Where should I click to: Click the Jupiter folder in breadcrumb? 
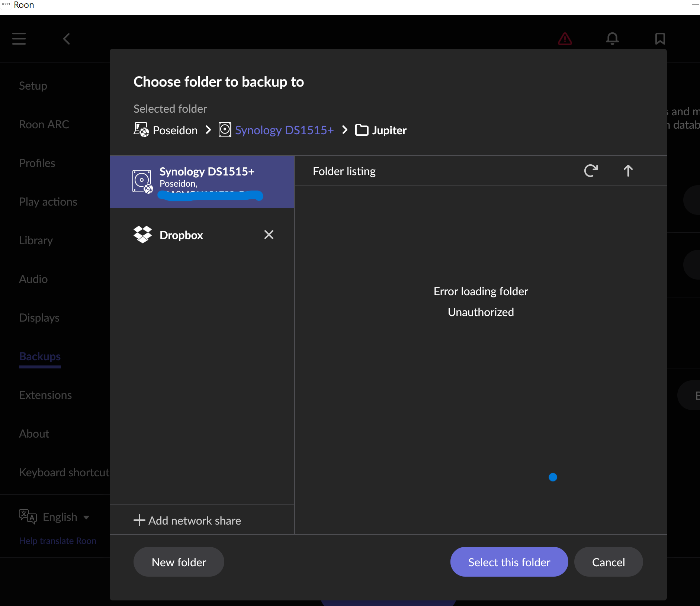[x=389, y=130]
